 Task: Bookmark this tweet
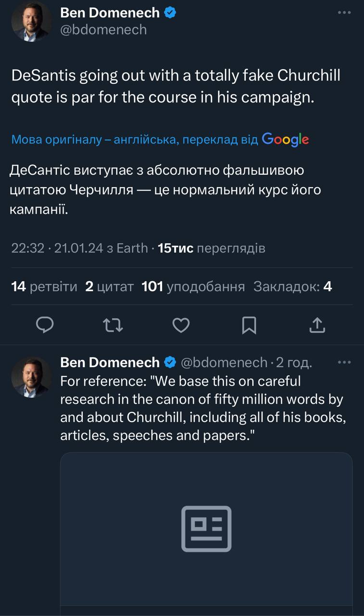coord(249,326)
